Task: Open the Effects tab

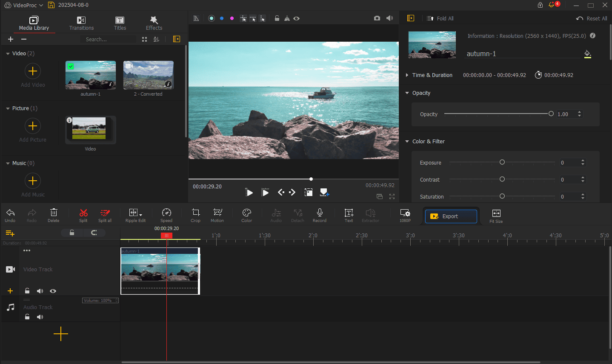Action: [x=154, y=23]
